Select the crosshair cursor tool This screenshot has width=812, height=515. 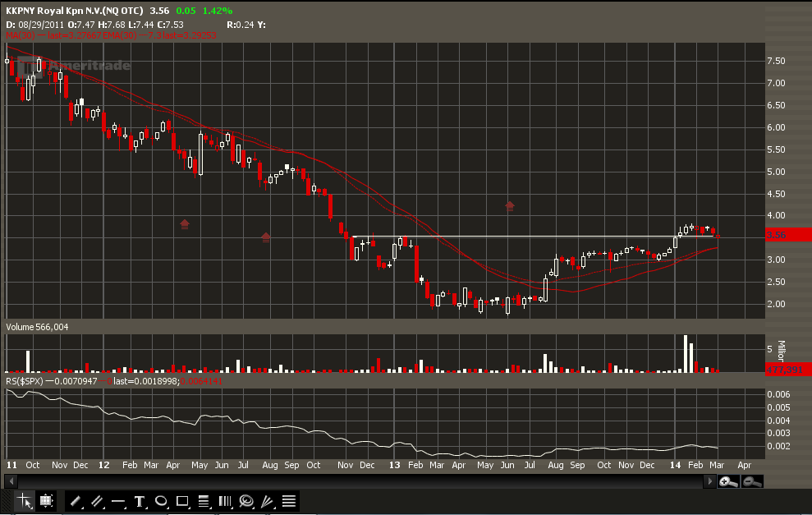click(x=24, y=500)
